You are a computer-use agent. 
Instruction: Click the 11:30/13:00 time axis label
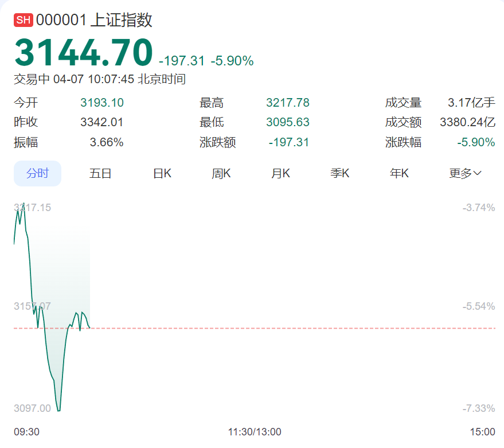click(255, 432)
